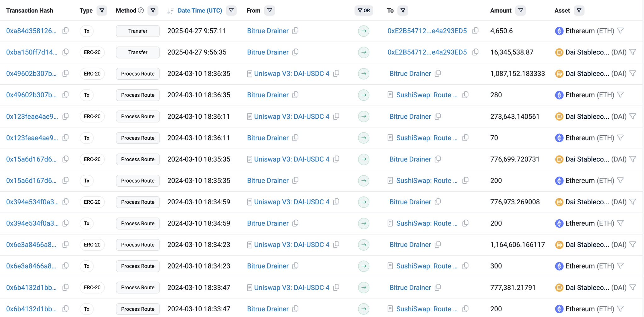Copy Bitrue Drainer To address in 776,699.720731 row

438,159
